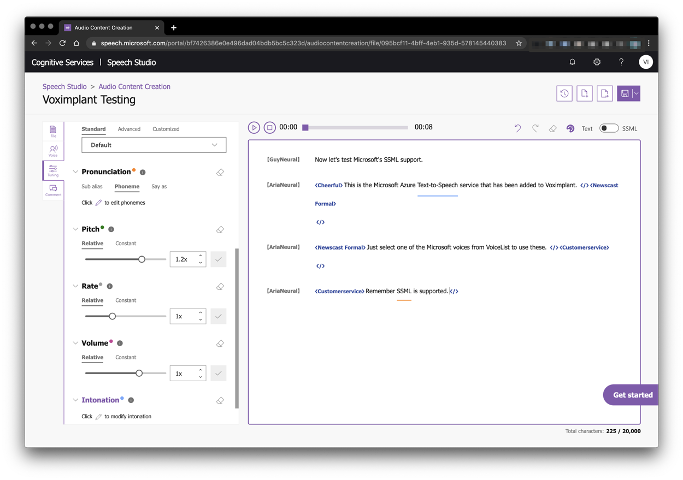The image size is (683, 480).
Task: Clear Pronunciation settings with eraser icon
Action: (220, 172)
